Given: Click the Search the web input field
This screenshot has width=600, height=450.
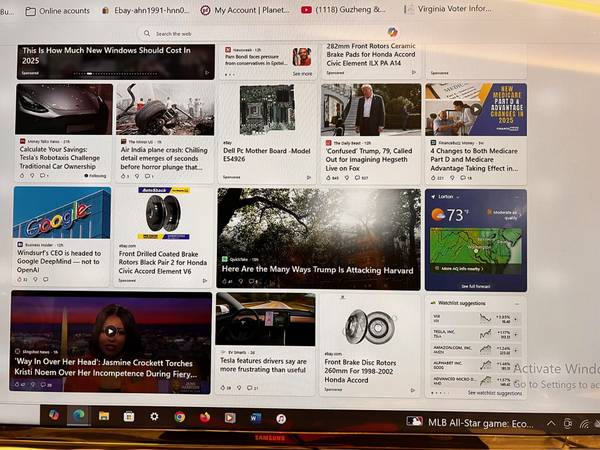Looking at the screenshot, I should point(260,33).
